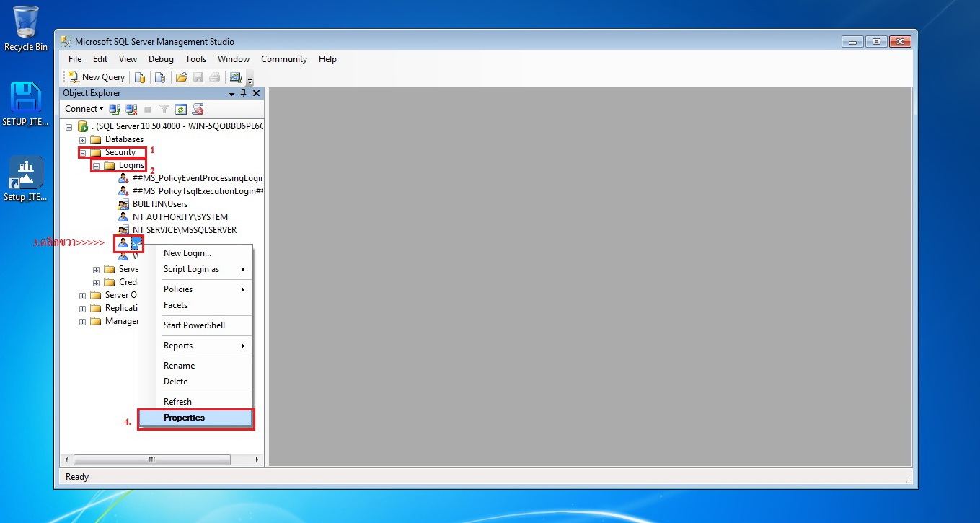This screenshot has height=523, width=980.
Task: Click the scrollbar right arrow in Object Explorer
Action: click(x=257, y=460)
